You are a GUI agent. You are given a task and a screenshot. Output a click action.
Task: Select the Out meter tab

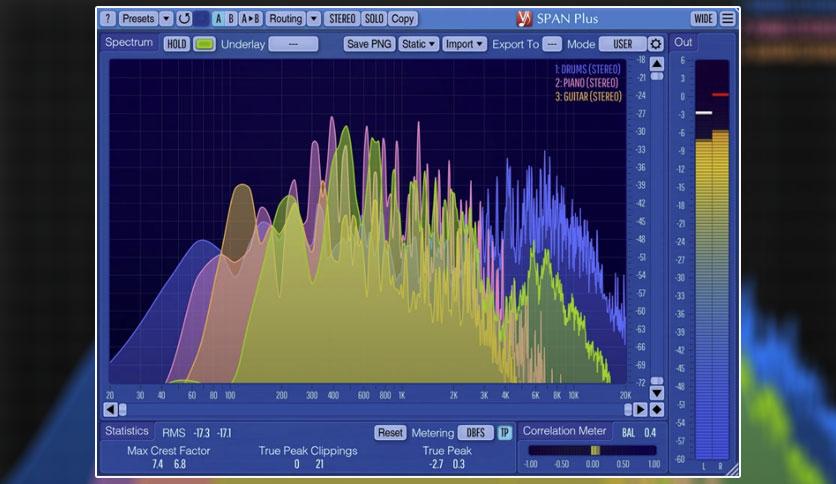point(683,42)
